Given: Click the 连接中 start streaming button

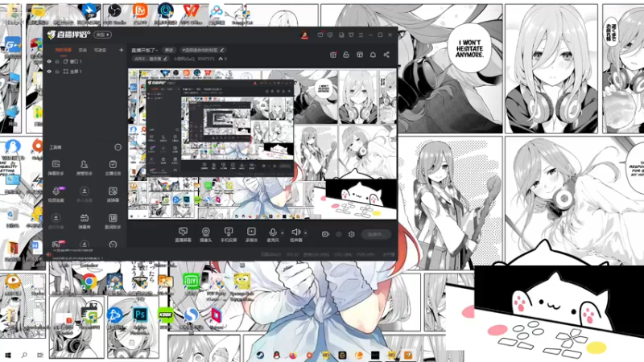Looking at the screenshot, I should click(x=376, y=234).
